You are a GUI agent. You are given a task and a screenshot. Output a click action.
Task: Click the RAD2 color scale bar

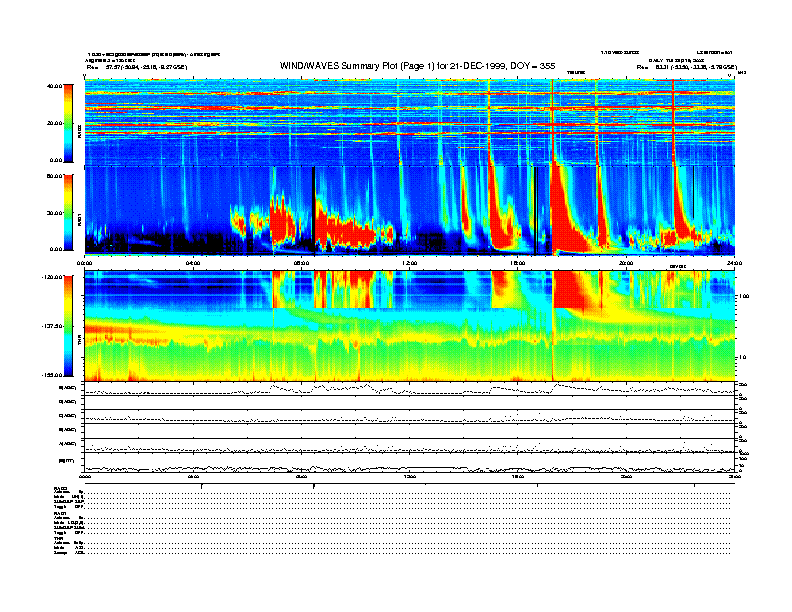pyautogui.click(x=68, y=123)
